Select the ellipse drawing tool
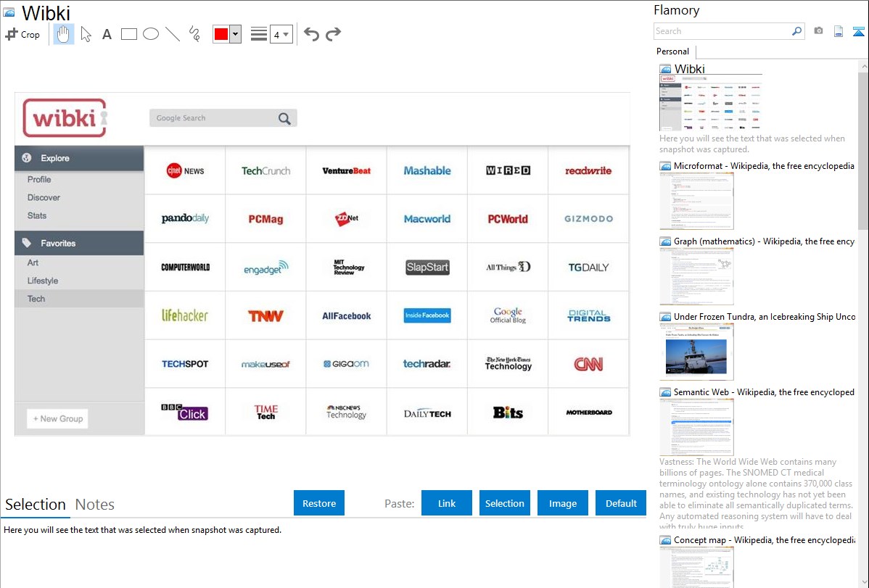Screen dimensions: 869x588 [151, 34]
